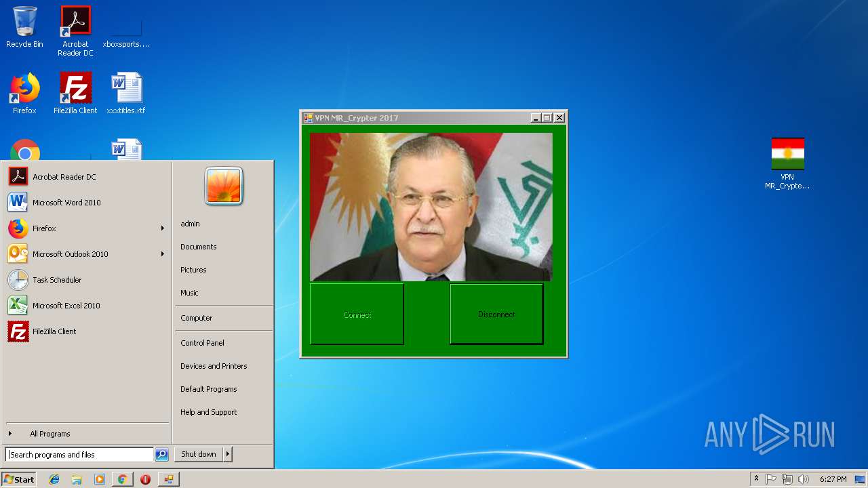Open Google Chrome from the taskbar
The width and height of the screenshot is (868, 488).
[122, 479]
